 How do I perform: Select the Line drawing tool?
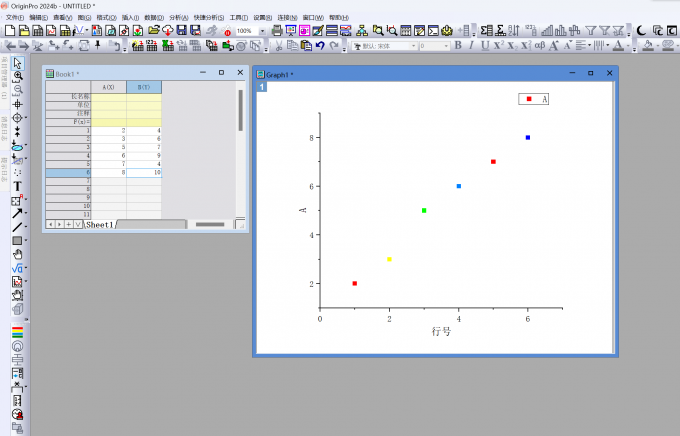pyautogui.click(x=17, y=227)
